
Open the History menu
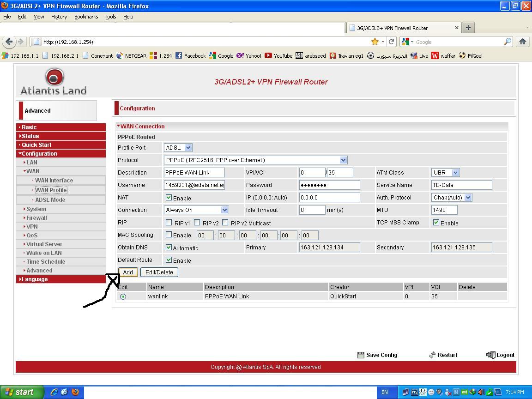pos(59,17)
